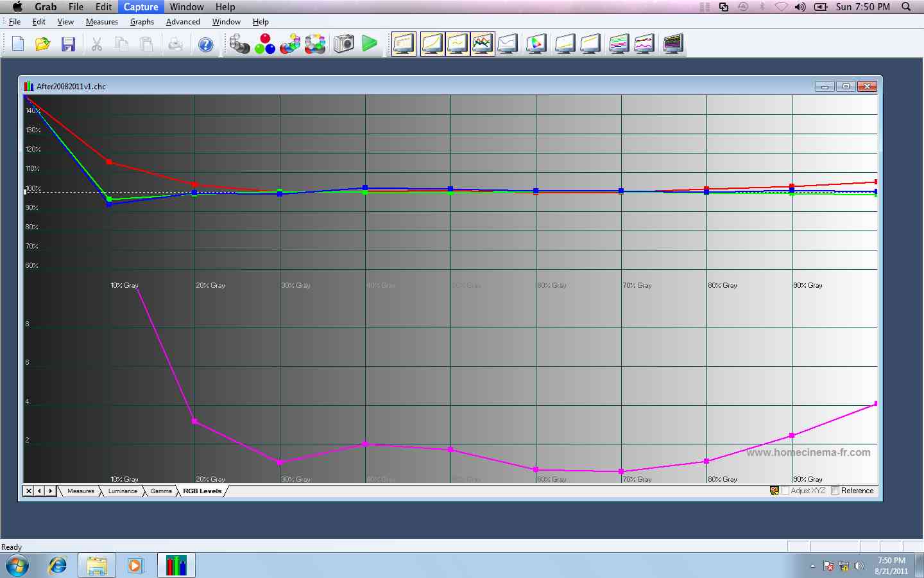
Task: Click the Mac menu bar volume icon
Action: [x=800, y=7]
